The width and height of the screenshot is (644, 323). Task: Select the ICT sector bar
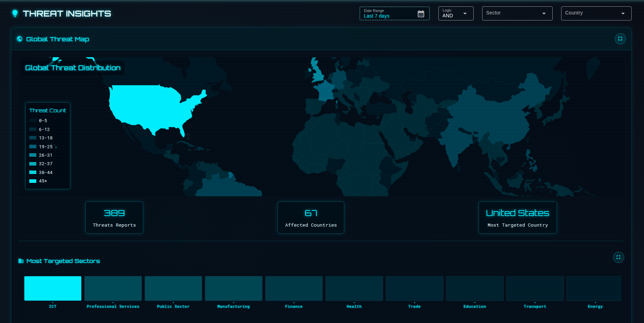click(x=53, y=288)
